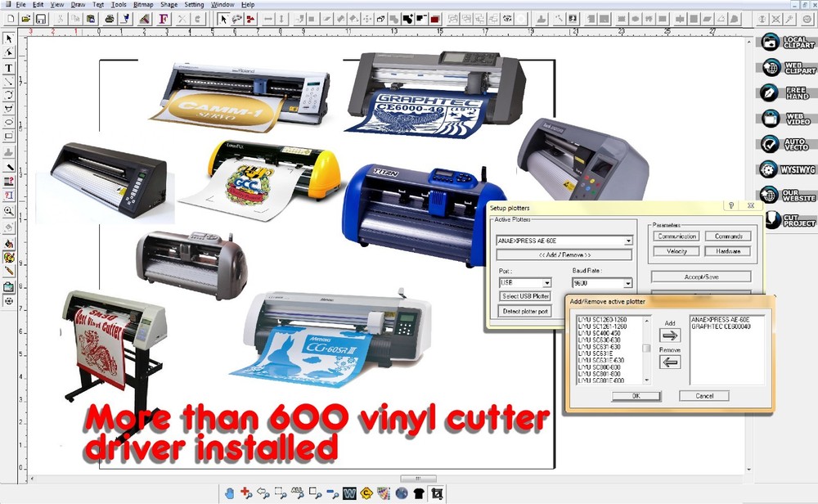Viewport: 818px width, 504px height.
Task: Open the color swatch fan icon
Action: (x=384, y=493)
